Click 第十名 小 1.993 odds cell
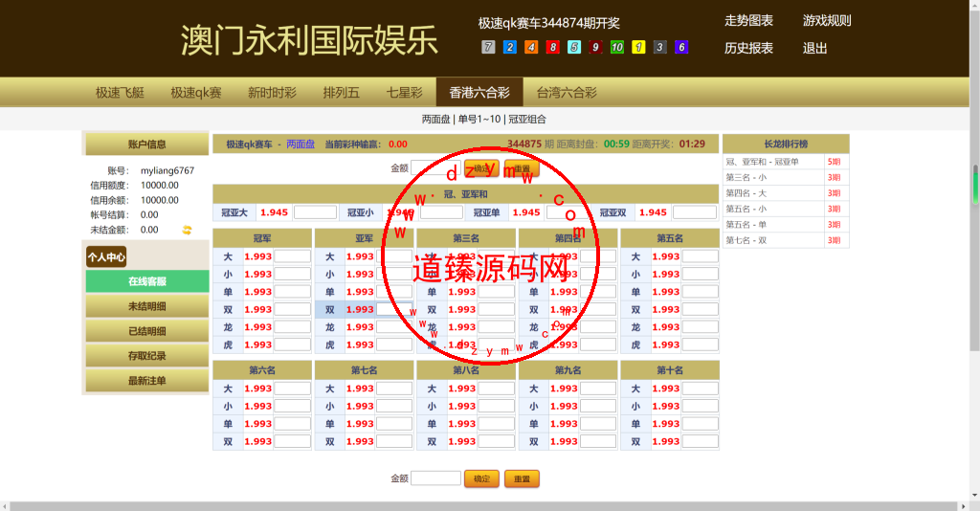Screen dimensions: 980x511 pos(666,406)
